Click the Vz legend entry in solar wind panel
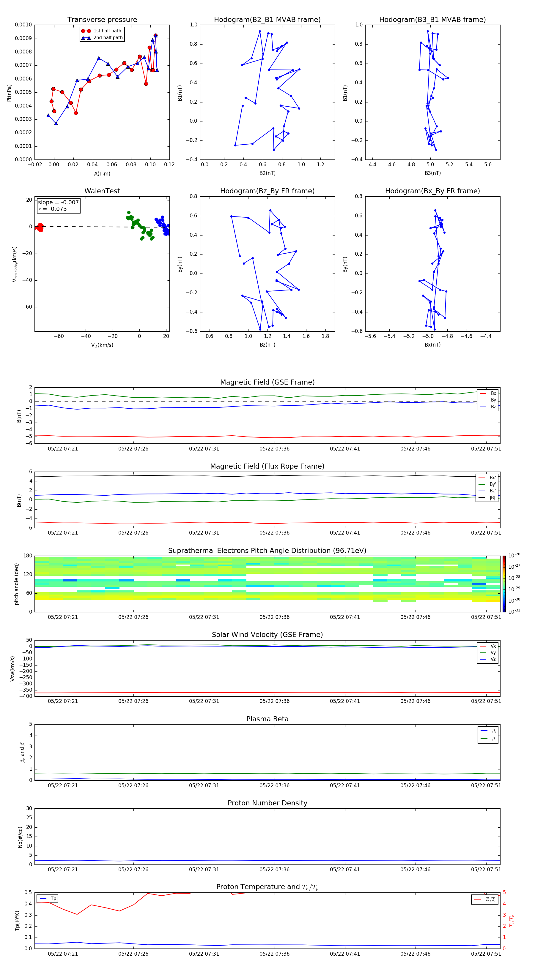 [x=488, y=659]
